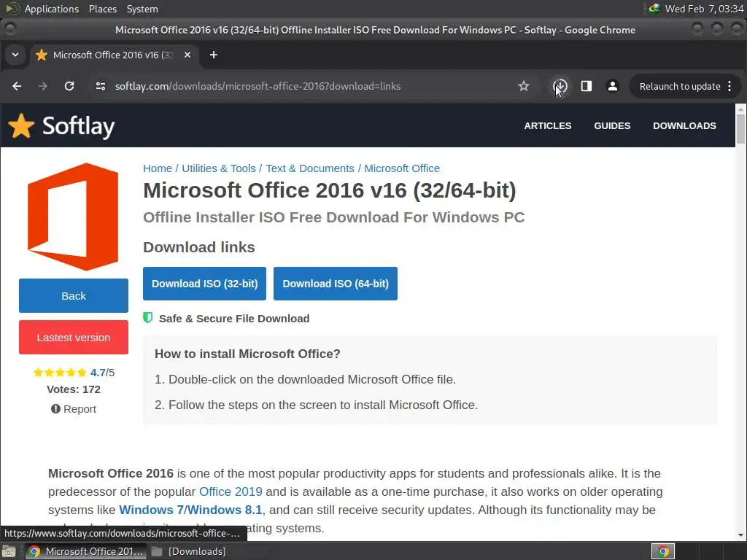Click the Microsoft Office logo image
This screenshot has height=560, width=747.
coord(74,217)
